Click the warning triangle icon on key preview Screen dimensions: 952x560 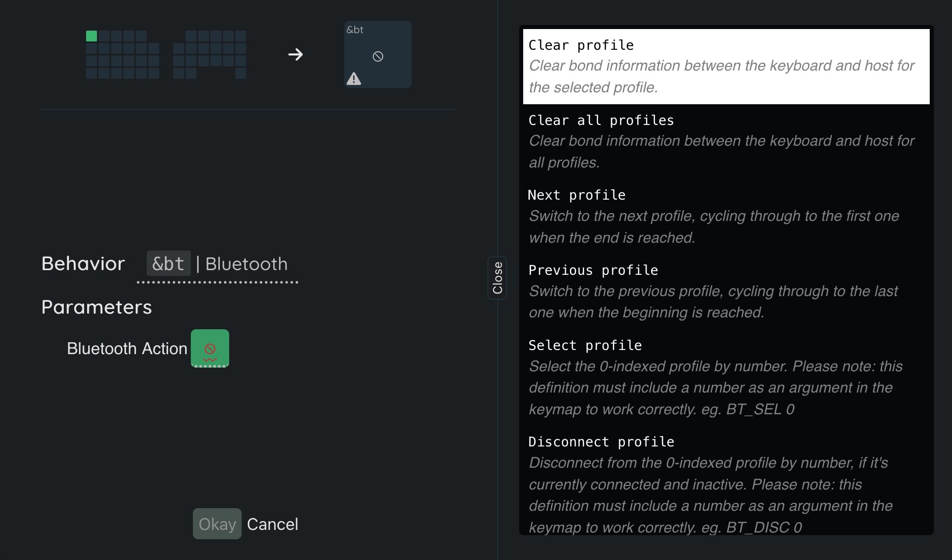[354, 79]
